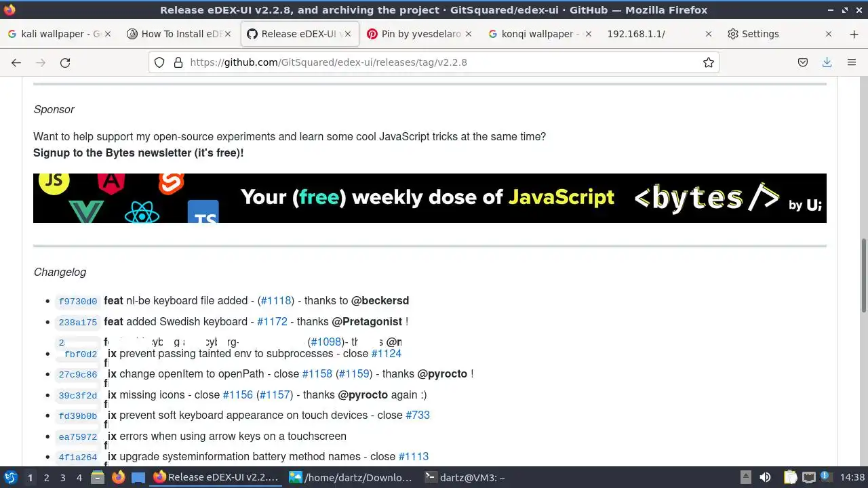Open pull request #1157
This screenshot has width=868, height=488.
[275, 394]
